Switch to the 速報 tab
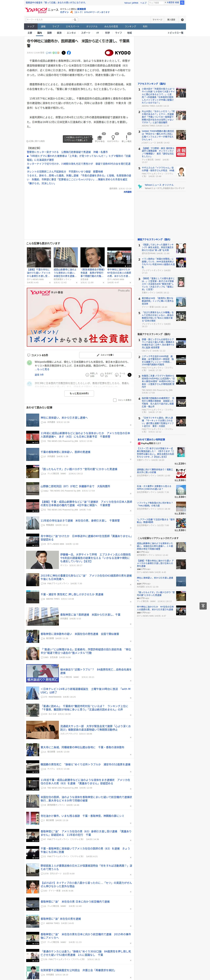Viewport: 210px width, 980px height. [x=43, y=27]
